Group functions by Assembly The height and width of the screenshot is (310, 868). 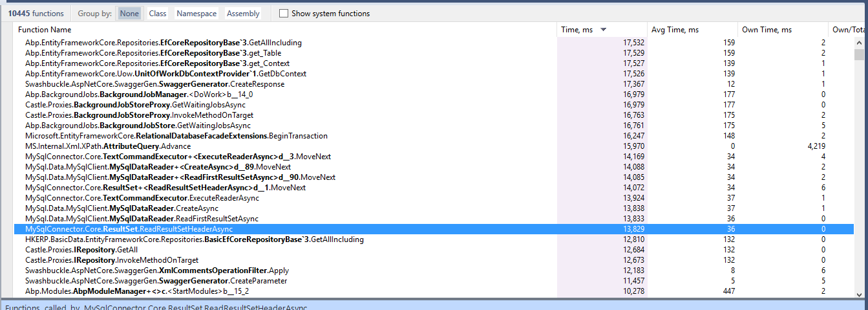(243, 13)
